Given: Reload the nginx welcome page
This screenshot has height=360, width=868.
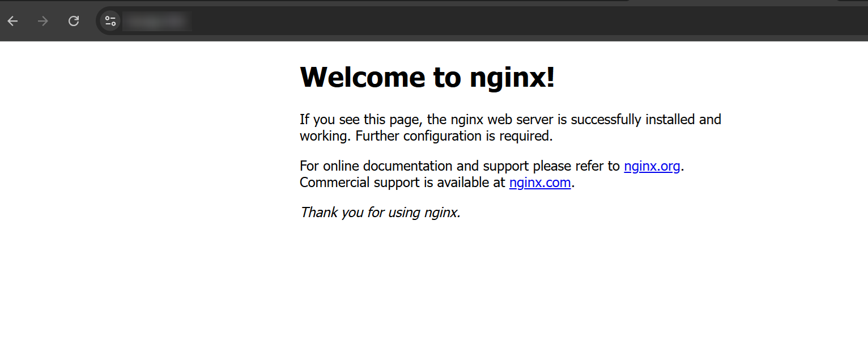Looking at the screenshot, I should (74, 21).
